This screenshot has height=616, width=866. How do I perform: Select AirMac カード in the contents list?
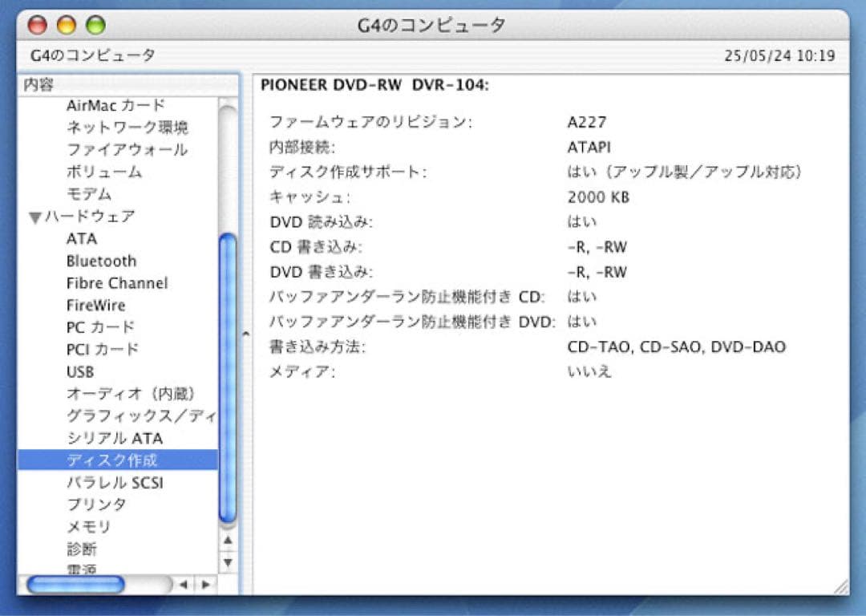click(x=115, y=104)
